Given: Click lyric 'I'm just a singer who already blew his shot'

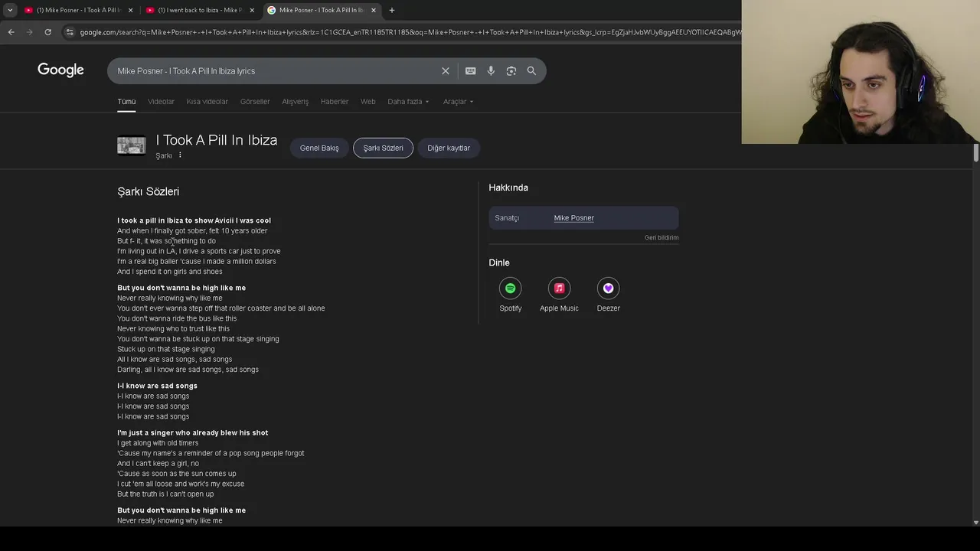Looking at the screenshot, I should [x=193, y=433].
